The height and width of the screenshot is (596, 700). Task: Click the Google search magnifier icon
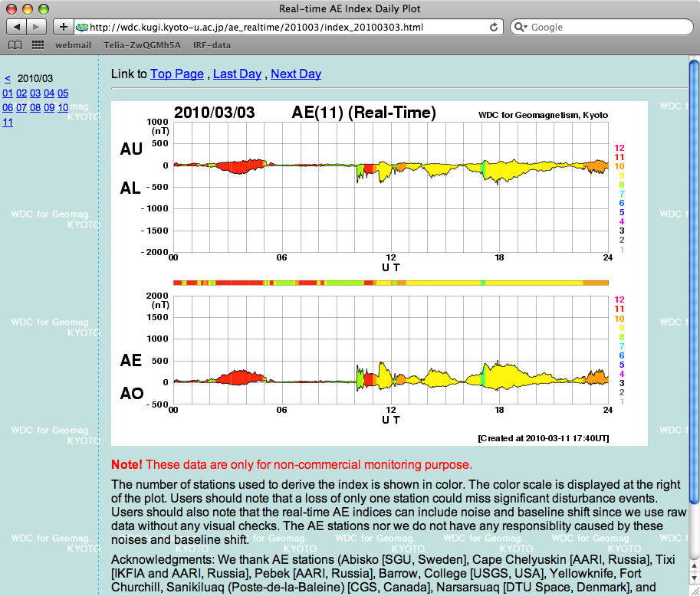pyautogui.click(x=521, y=27)
